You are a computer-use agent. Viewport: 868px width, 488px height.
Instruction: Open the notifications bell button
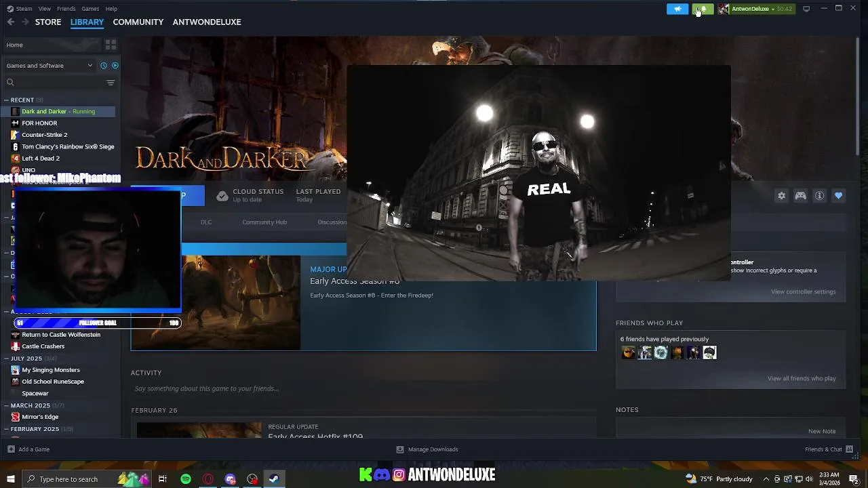point(703,9)
